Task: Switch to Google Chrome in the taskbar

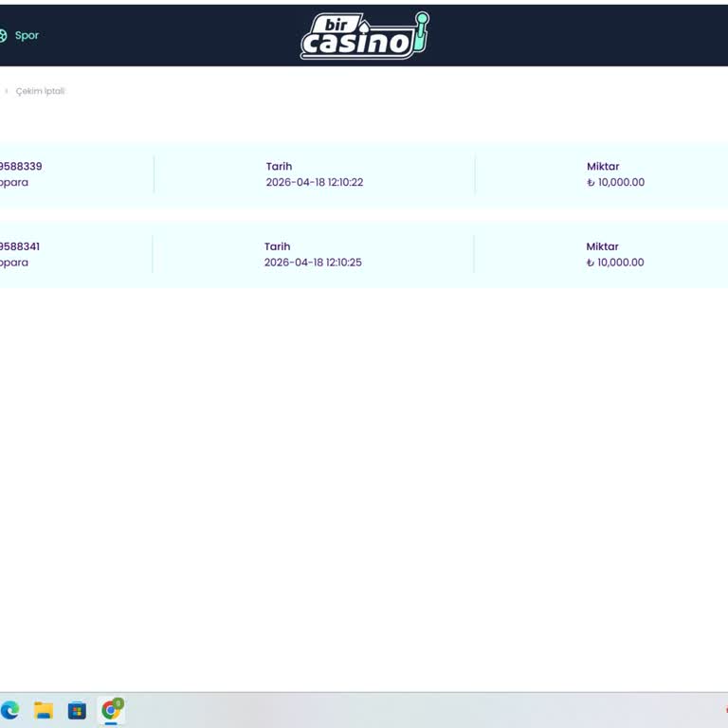Action: coord(111,710)
